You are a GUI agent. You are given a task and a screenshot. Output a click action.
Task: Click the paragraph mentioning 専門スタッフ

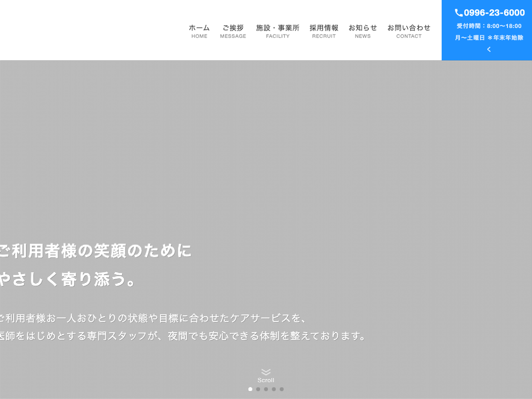pos(184,336)
